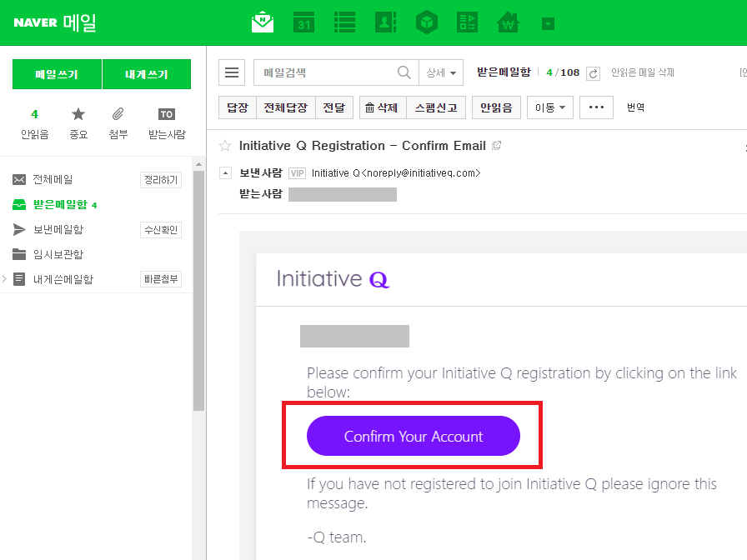Click 안읽은 메일 삭제 link
This screenshot has height=560, width=747.
tap(643, 72)
